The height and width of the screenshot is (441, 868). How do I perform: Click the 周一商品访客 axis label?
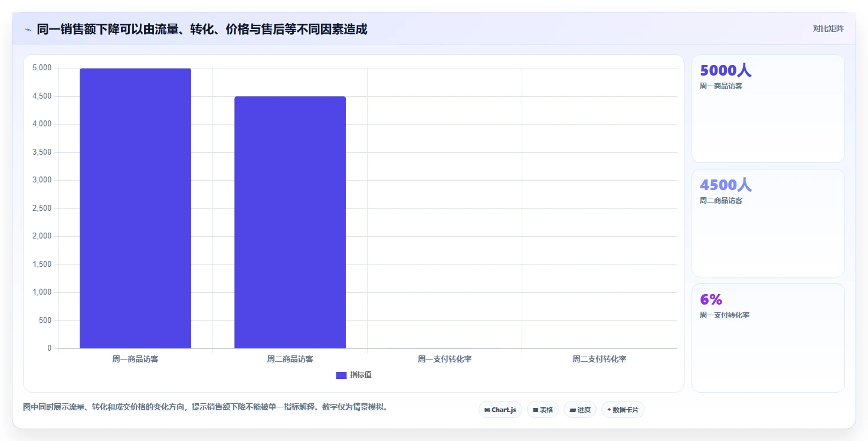pos(135,359)
